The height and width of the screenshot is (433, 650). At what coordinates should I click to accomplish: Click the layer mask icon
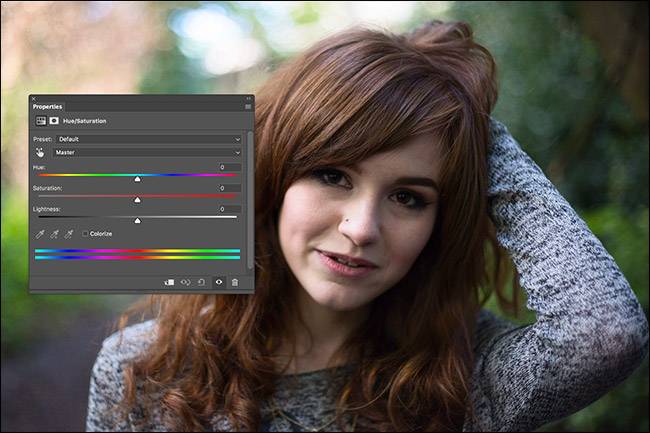pyautogui.click(x=54, y=121)
